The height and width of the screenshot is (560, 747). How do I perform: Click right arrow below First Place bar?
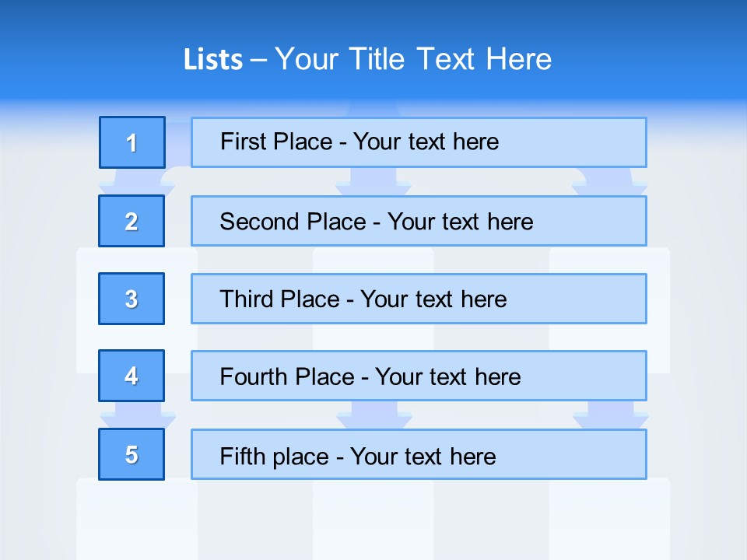pos(610,181)
